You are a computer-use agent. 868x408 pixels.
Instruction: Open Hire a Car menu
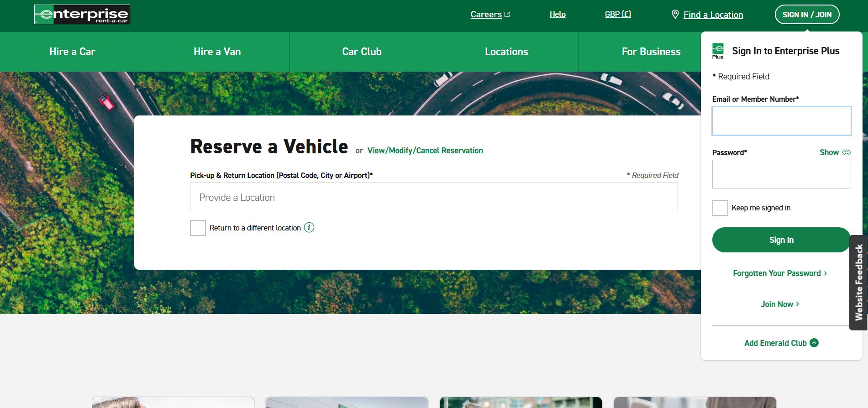72,52
